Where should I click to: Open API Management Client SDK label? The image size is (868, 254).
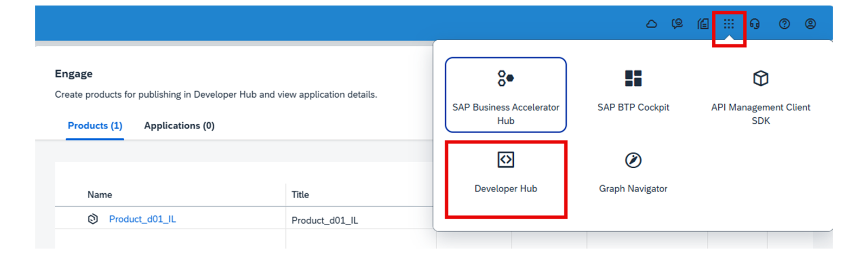(x=761, y=114)
